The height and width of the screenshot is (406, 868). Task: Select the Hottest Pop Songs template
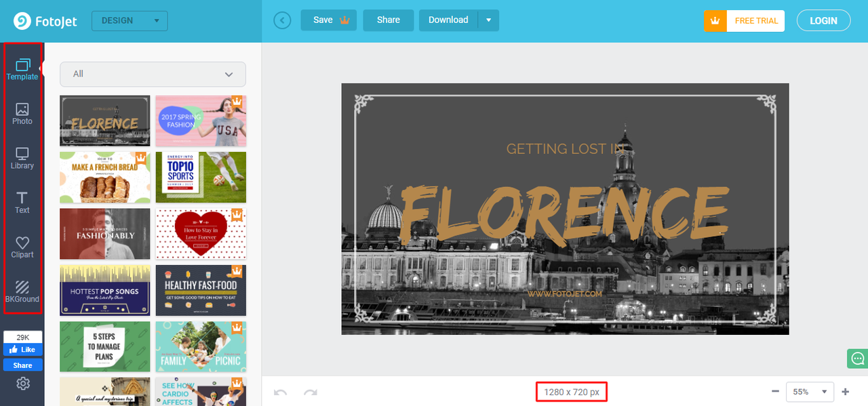point(105,290)
